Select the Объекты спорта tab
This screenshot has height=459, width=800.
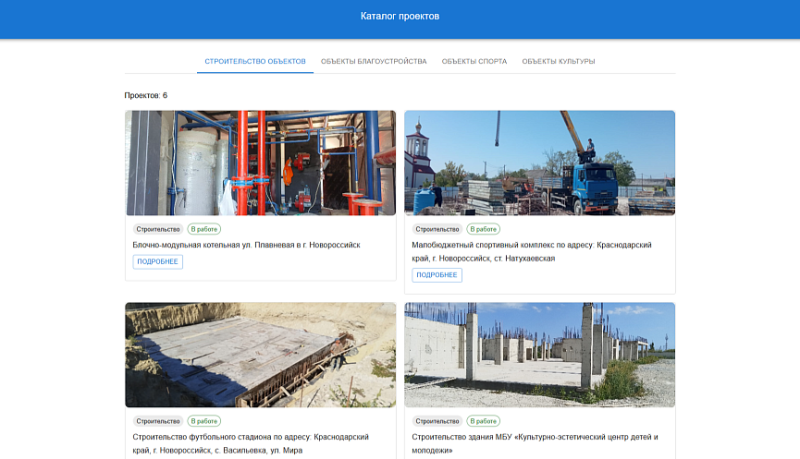click(474, 61)
